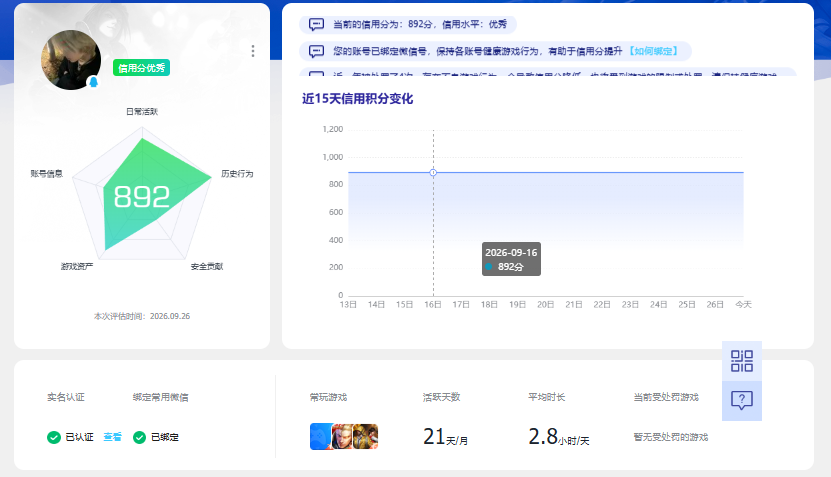831x477 pixels.
Task: Click the profile avatar picture
Action: pos(70,60)
